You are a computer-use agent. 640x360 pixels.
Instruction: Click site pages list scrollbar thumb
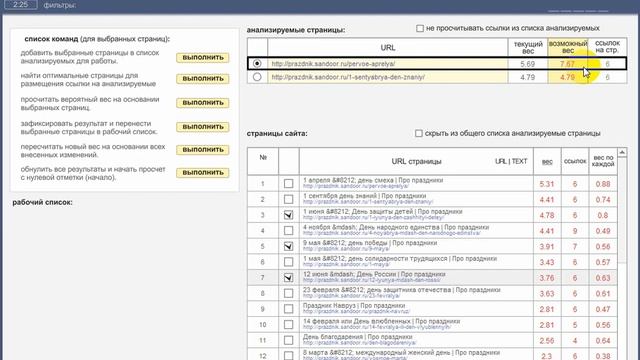(x=622, y=210)
